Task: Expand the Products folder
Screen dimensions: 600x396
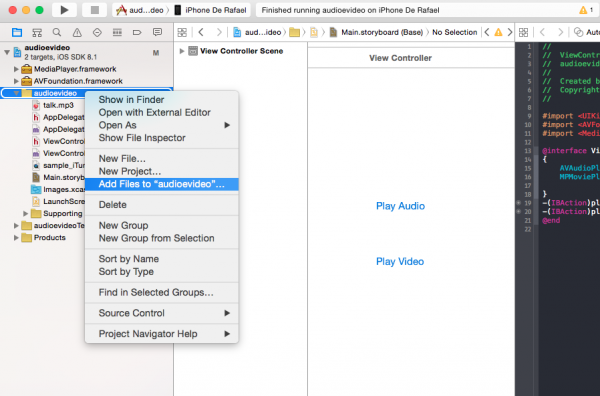Action: [x=16, y=238]
